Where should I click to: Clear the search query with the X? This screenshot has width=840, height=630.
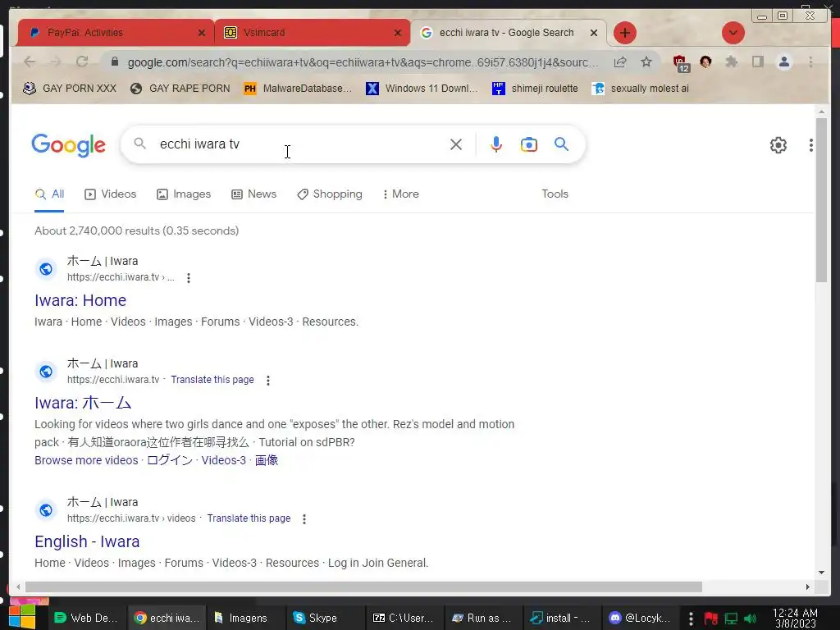pos(456,144)
